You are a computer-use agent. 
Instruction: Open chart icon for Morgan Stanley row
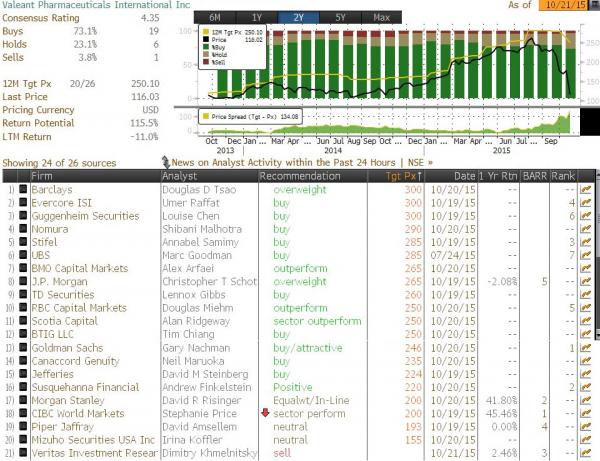(x=585, y=400)
